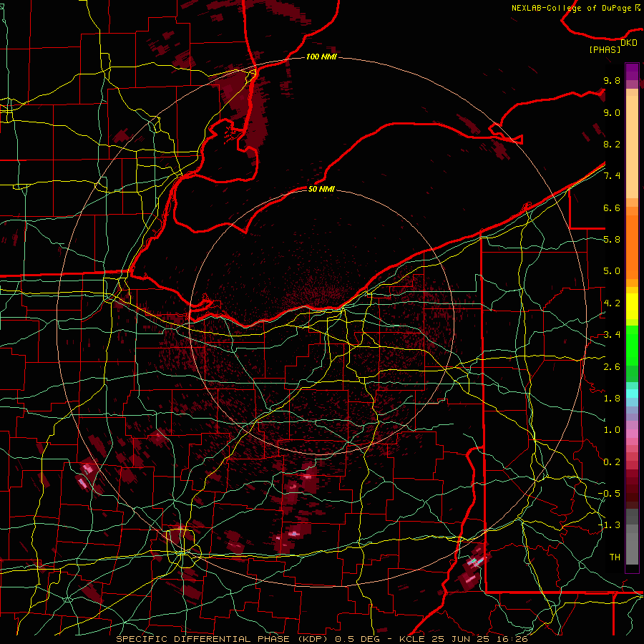Pick the bright green band on color scale

pyautogui.click(x=632, y=345)
